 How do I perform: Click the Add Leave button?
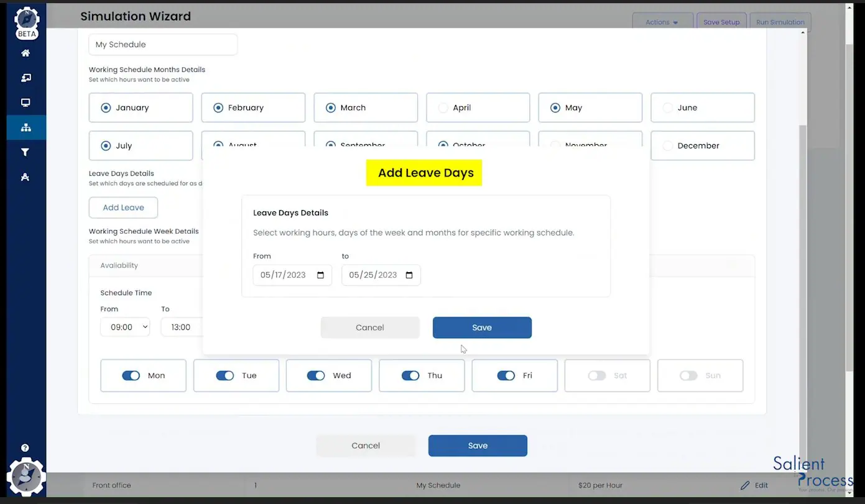pos(123,208)
